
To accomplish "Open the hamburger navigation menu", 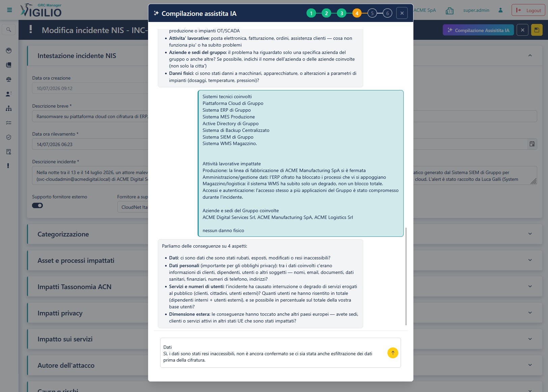I will [x=9, y=10].
